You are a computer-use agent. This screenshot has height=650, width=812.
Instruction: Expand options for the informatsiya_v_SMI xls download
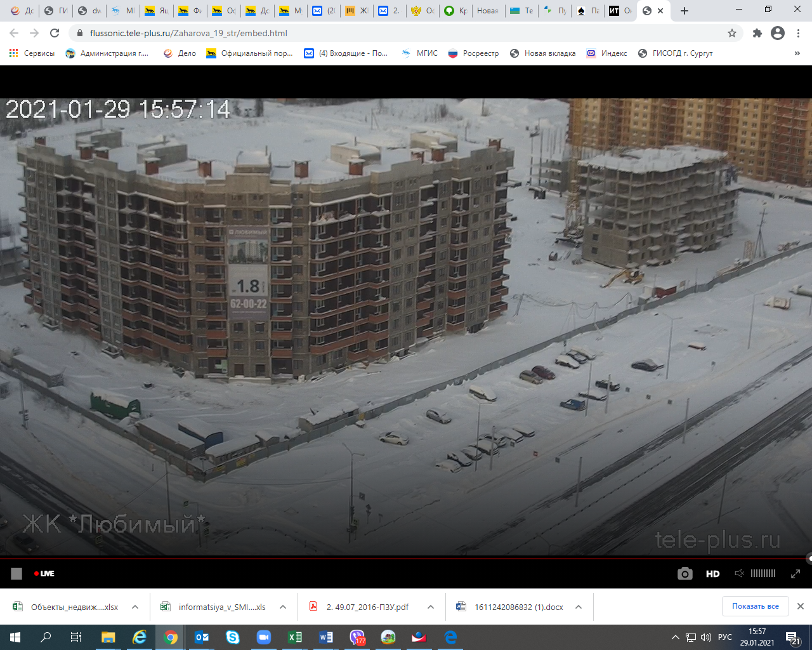click(283, 607)
